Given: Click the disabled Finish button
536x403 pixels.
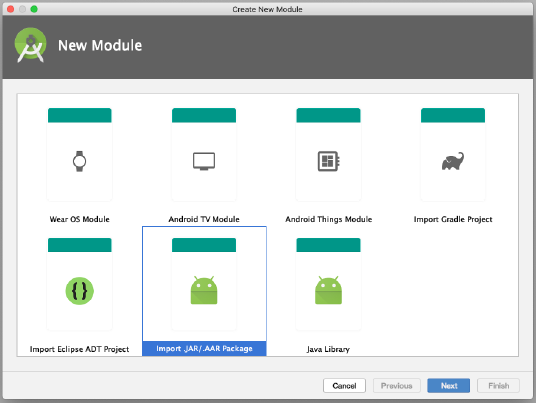Looking at the screenshot, I should click(x=498, y=386).
